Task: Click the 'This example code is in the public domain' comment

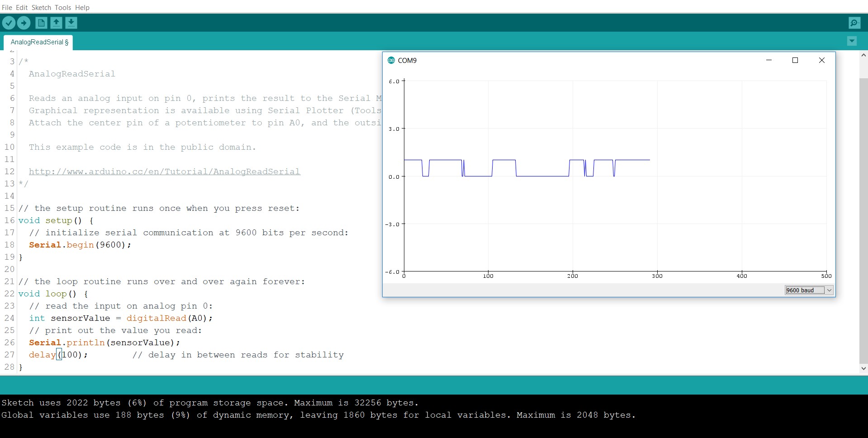Action: click(x=142, y=147)
